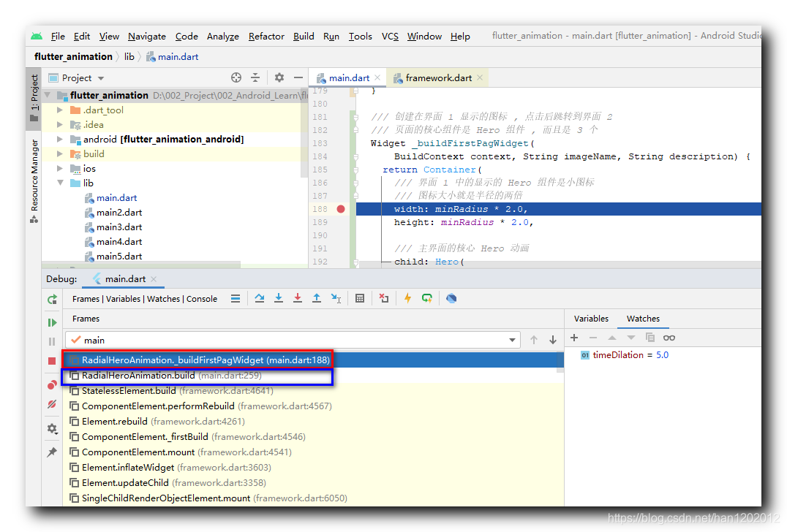This screenshot has height=532, width=787.
Task: Open debug panel settings gear
Action: coord(52,429)
